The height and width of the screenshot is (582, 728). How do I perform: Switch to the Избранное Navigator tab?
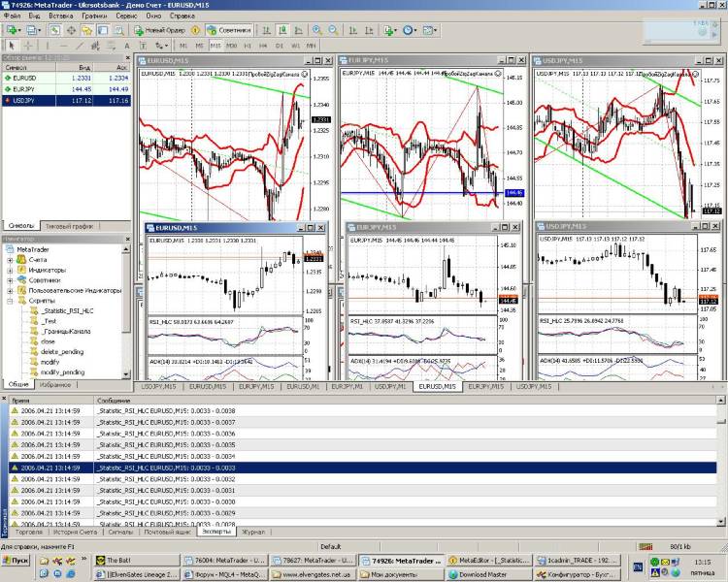coord(54,384)
